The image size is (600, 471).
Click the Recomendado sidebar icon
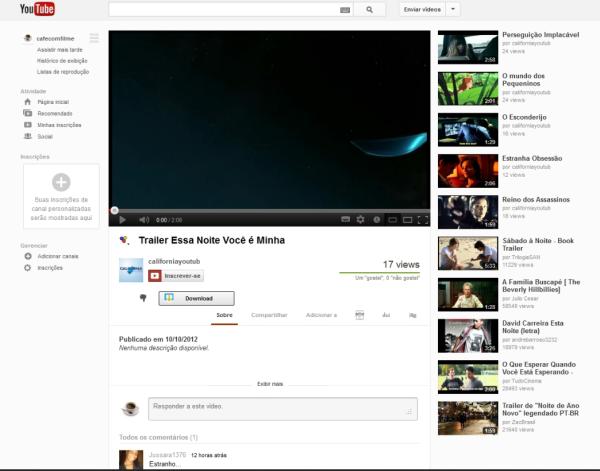[28, 113]
